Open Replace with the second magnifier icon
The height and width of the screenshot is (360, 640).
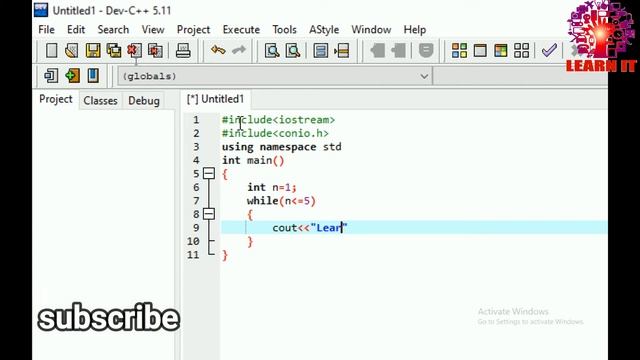pos(293,51)
